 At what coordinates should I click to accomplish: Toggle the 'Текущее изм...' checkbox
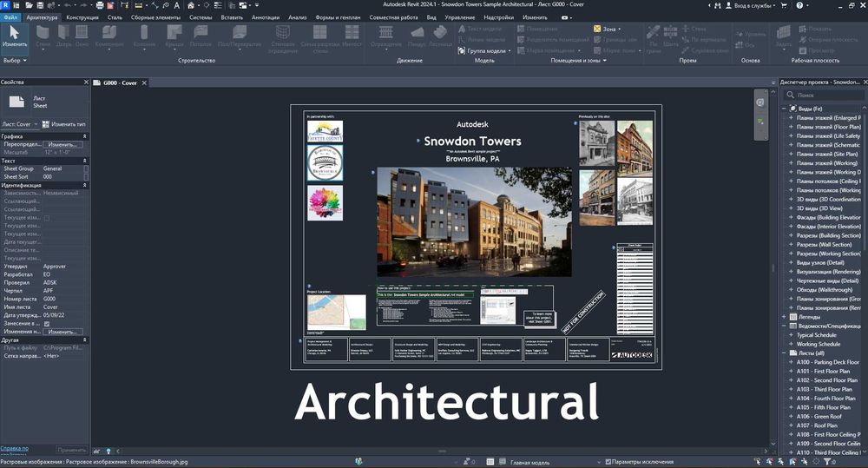pos(47,218)
